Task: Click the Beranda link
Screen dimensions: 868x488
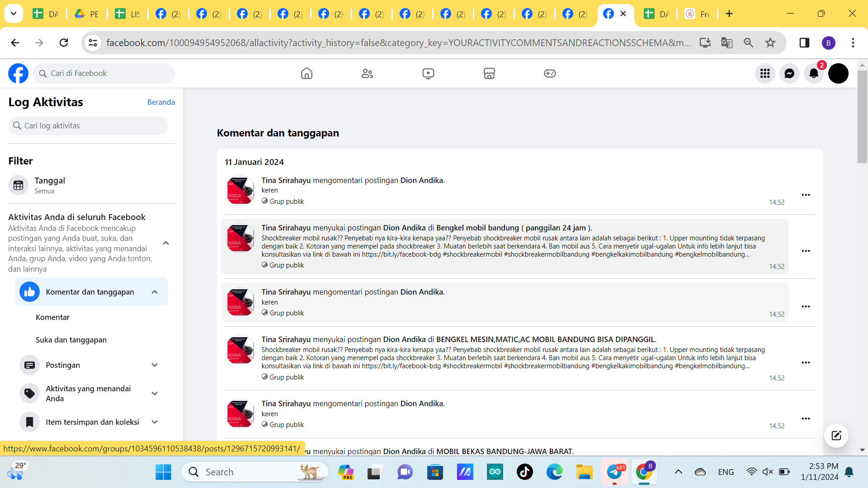Action: [161, 102]
